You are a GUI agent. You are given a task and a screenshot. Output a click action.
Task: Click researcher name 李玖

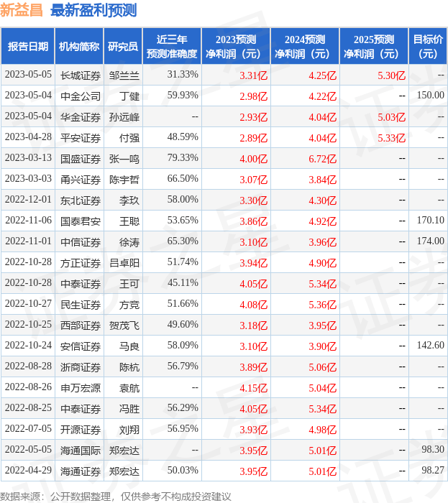(129, 200)
